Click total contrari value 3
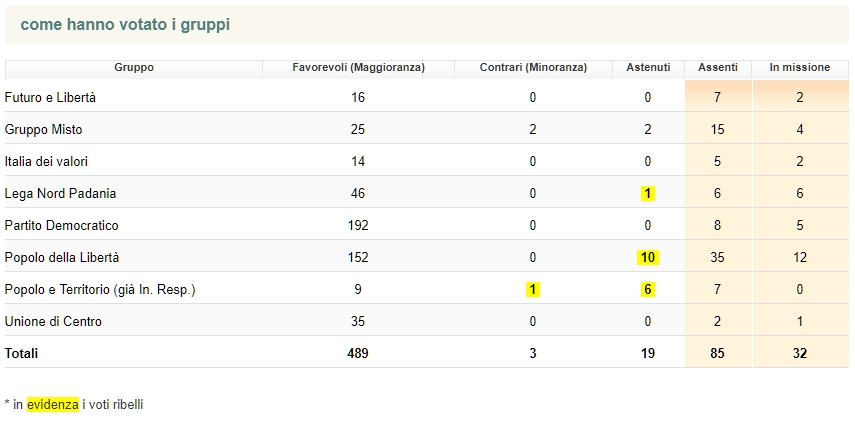The image size is (855, 421). click(533, 353)
